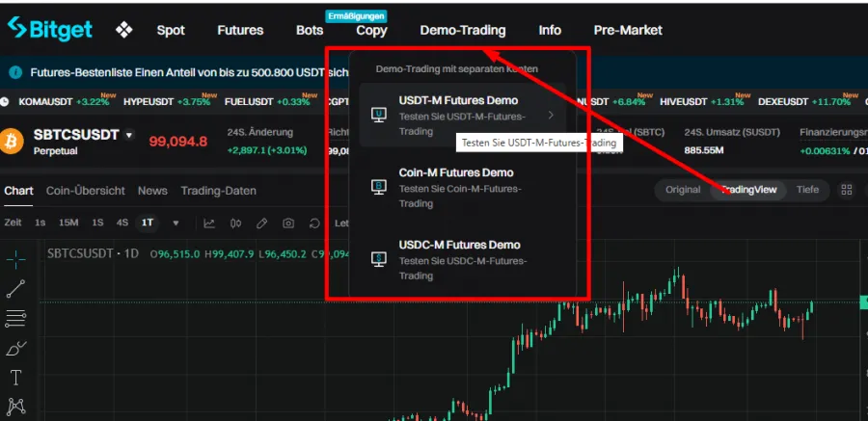
Task: Select the horizontal lines Fibonacci tool
Action: pos(16,319)
